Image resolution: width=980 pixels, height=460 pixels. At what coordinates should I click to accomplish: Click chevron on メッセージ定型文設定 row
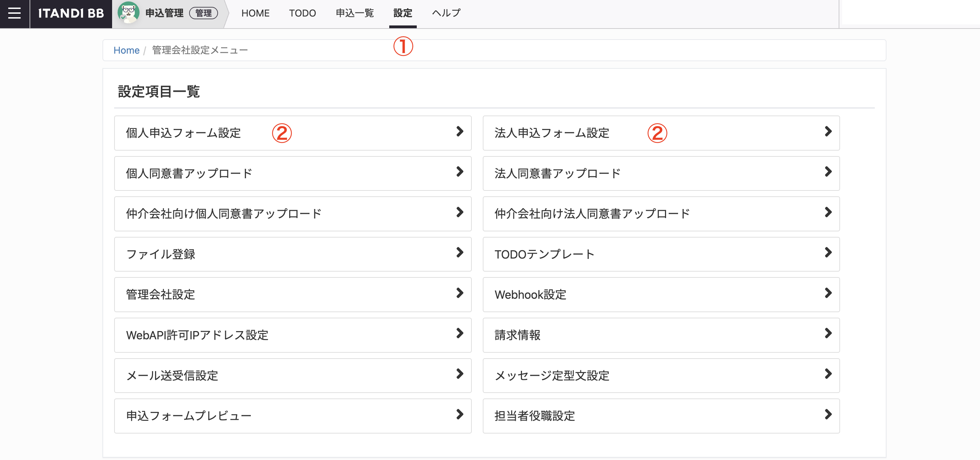828,374
